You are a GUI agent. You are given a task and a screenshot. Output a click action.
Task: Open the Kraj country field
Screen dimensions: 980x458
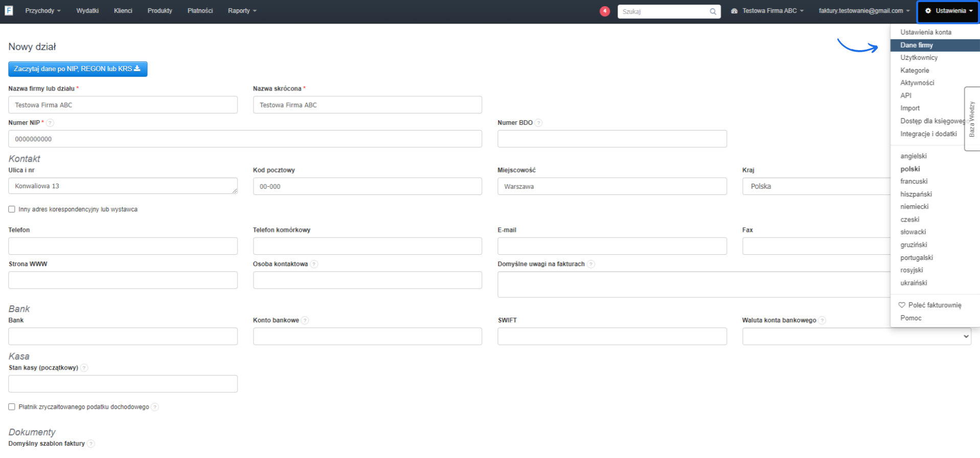point(816,186)
